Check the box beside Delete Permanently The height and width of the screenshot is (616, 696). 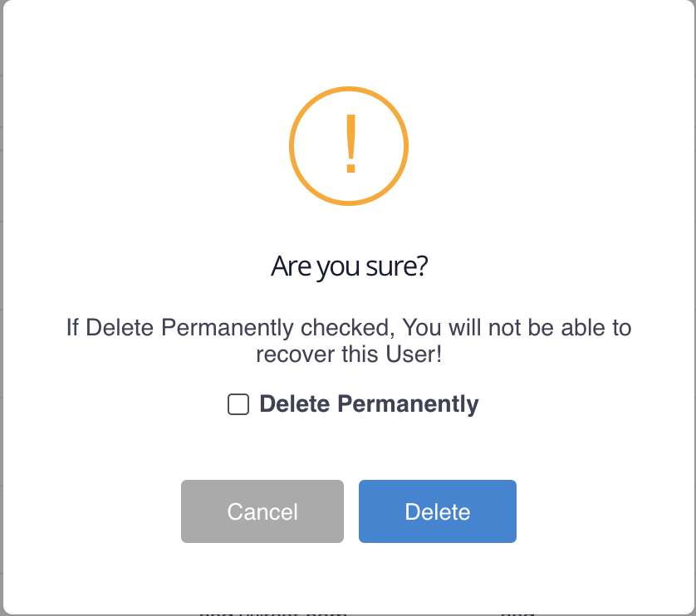click(238, 404)
